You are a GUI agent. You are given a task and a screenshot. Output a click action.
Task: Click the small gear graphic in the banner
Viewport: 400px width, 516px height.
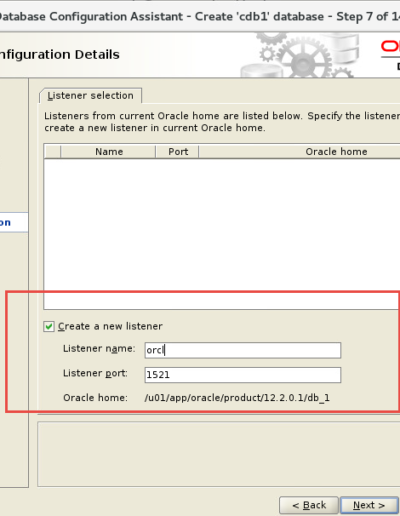pyautogui.click(x=267, y=54)
